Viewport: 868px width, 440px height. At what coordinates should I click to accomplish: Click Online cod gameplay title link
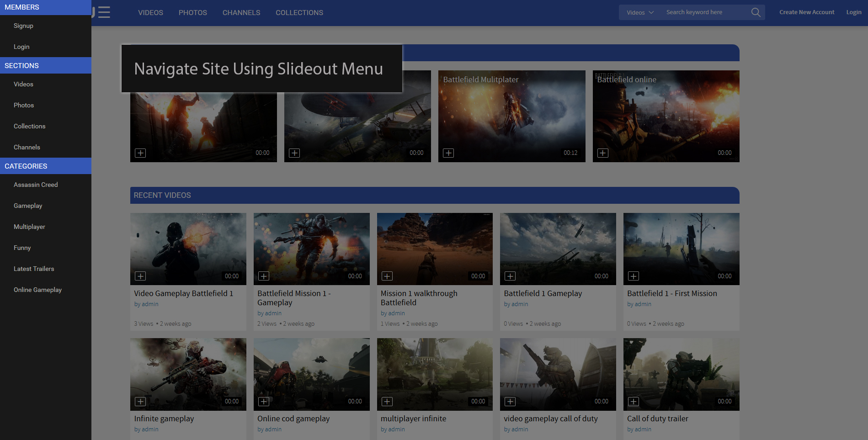(x=293, y=419)
